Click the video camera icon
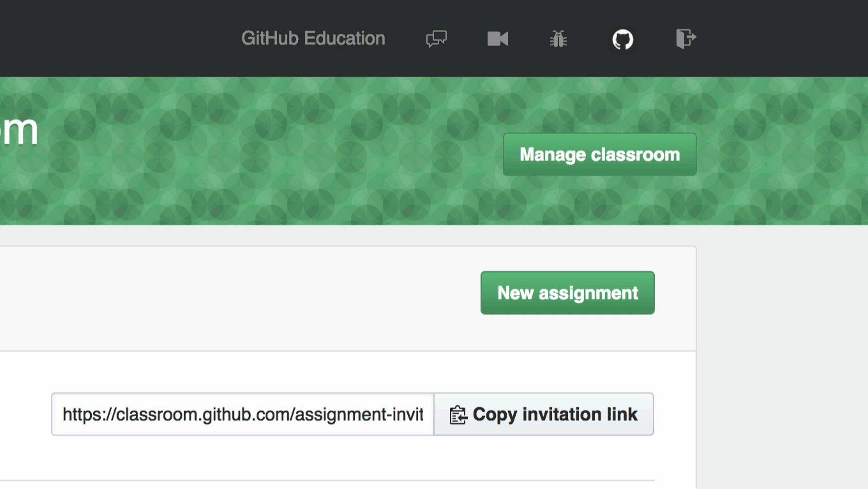Image resolution: width=868 pixels, height=489 pixels. point(498,39)
